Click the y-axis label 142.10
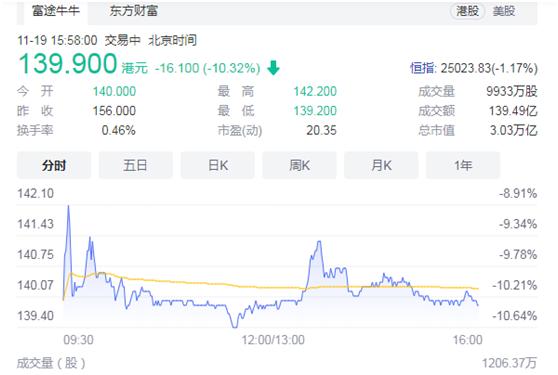Image resolution: width=558 pixels, height=375 pixels. pyautogui.click(x=36, y=194)
